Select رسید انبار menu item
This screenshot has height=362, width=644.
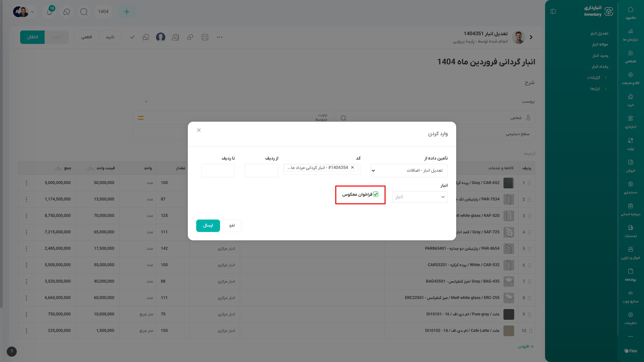tap(600, 55)
